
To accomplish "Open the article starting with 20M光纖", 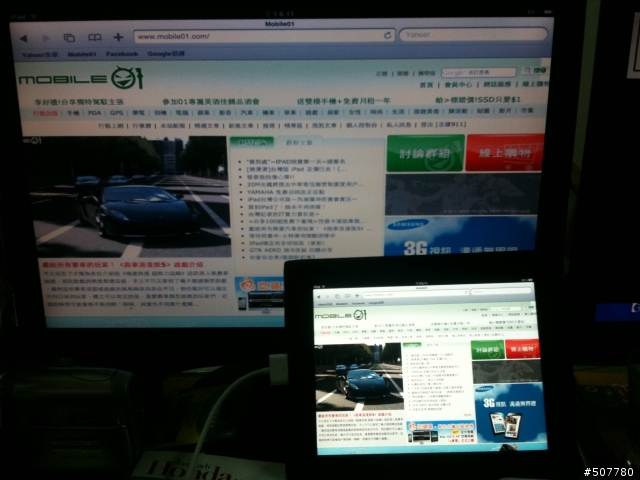I will (x=305, y=184).
